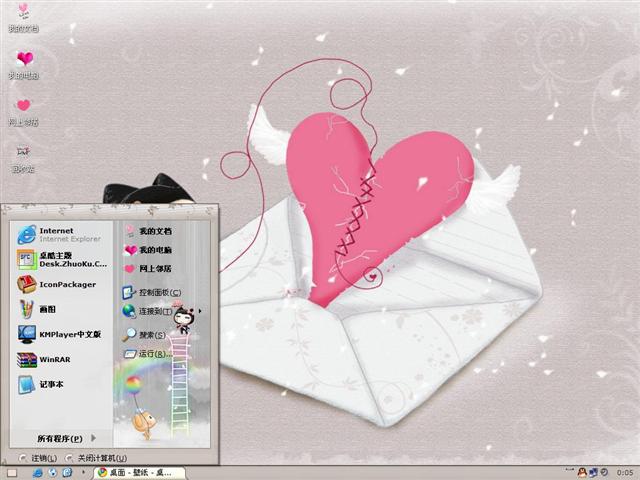Click the network computers tray icon
640x480 pixels.
coord(593,473)
